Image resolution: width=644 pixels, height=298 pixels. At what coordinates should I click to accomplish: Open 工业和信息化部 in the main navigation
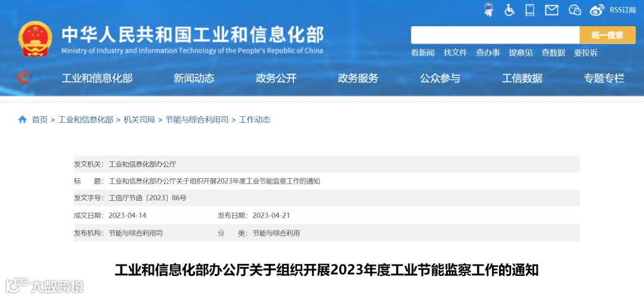coord(97,78)
